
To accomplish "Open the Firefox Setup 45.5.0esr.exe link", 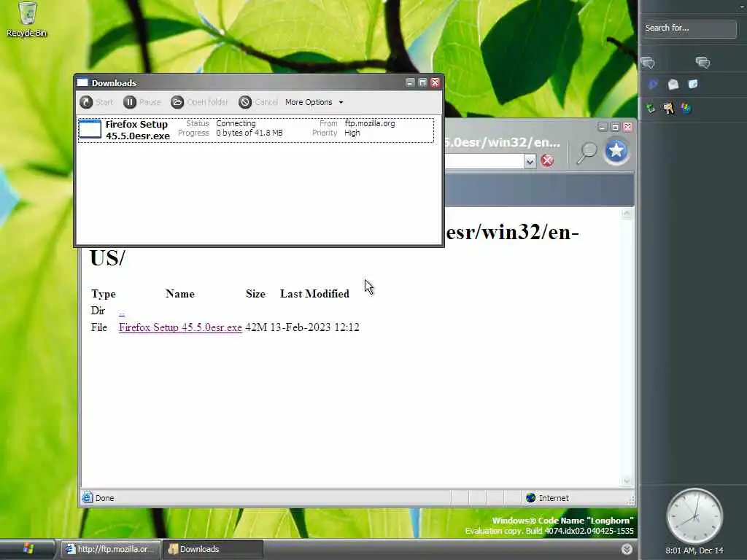I will pos(180,327).
